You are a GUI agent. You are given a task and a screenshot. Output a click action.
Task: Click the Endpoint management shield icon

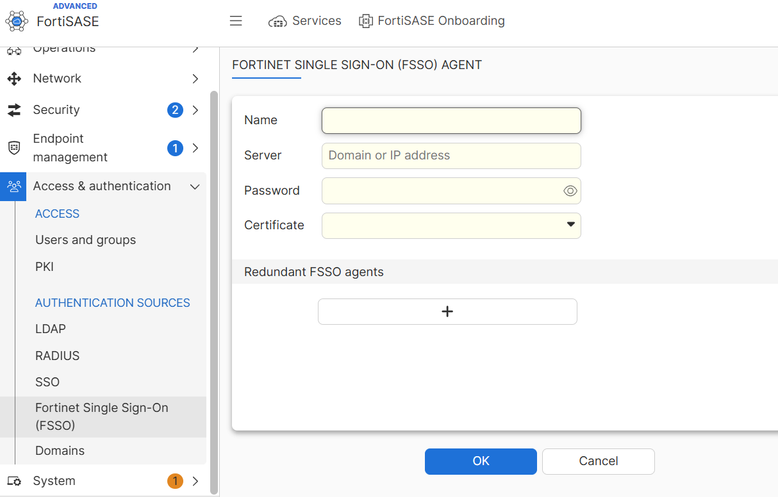coord(14,148)
